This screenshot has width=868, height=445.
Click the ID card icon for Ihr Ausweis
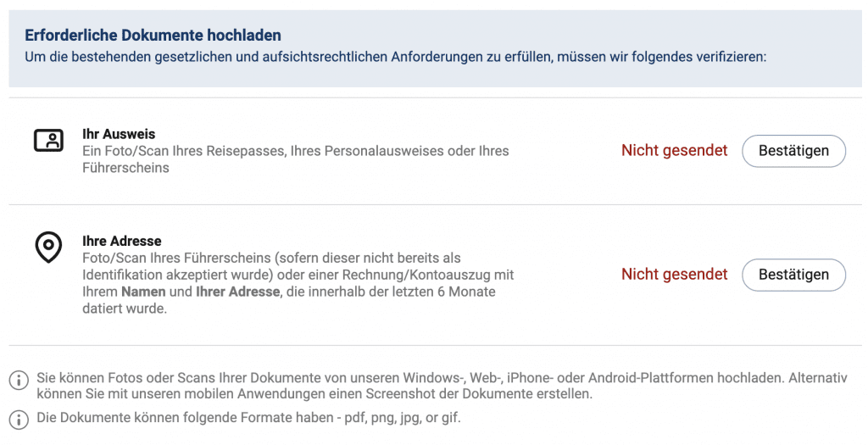48,141
